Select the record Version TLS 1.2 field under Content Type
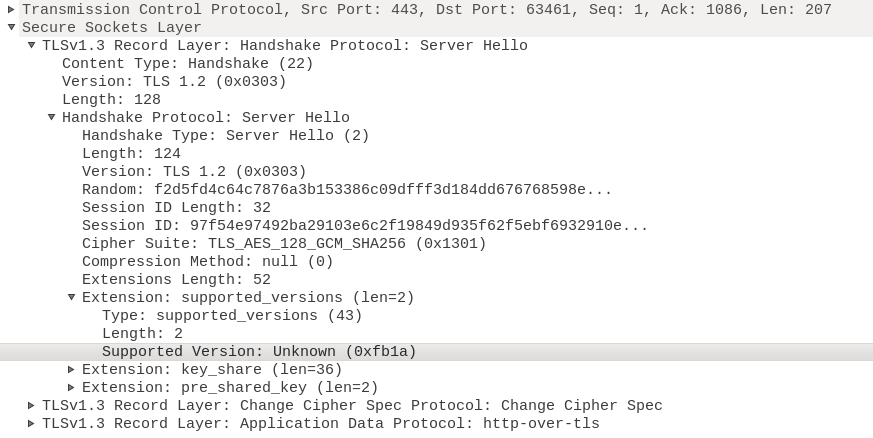873x438 pixels. pos(174,81)
